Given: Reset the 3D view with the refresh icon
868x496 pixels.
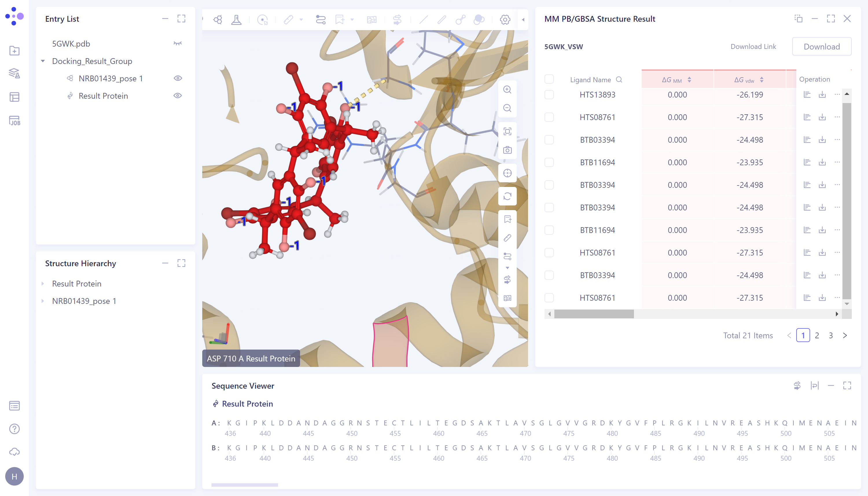Looking at the screenshot, I should 507,196.
